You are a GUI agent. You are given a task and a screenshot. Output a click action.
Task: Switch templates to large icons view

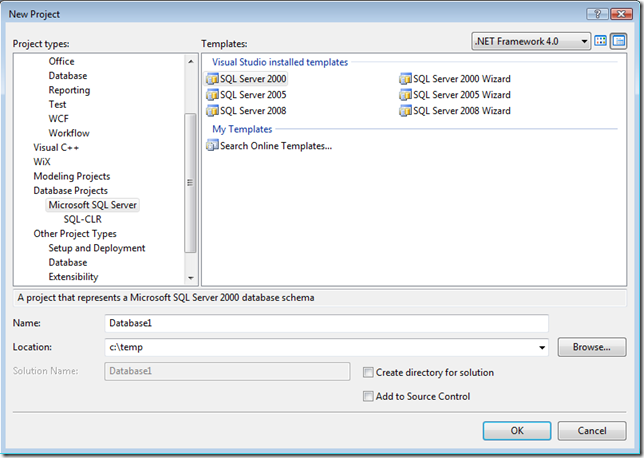[600, 41]
